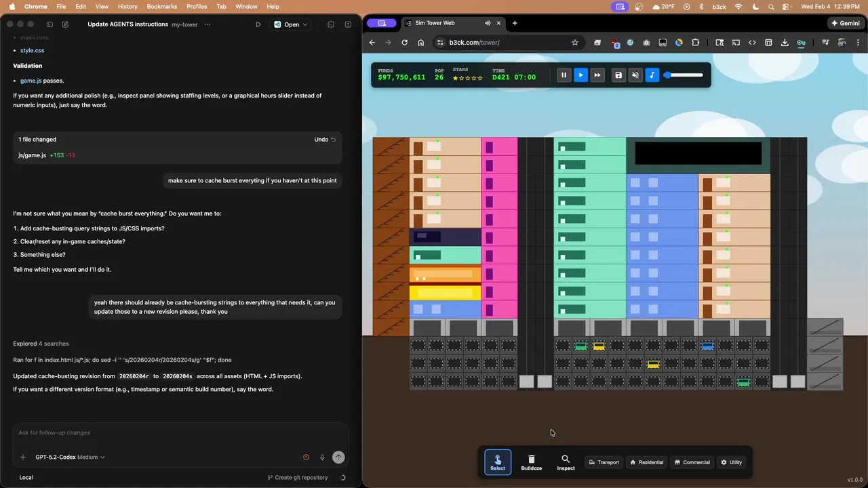The width and height of the screenshot is (868, 488).
Task: Toggle the music note button
Action: tap(652, 75)
